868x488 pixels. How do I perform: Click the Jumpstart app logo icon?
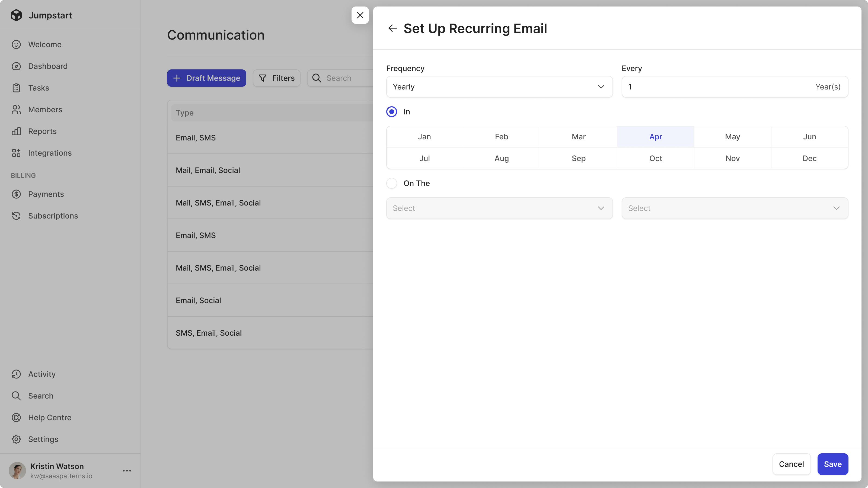click(16, 15)
